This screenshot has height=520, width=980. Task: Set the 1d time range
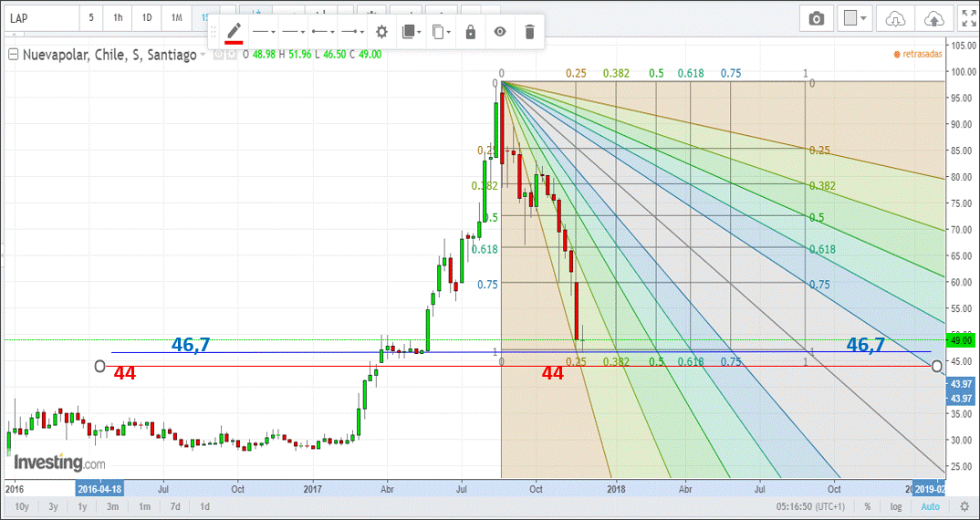tap(204, 507)
